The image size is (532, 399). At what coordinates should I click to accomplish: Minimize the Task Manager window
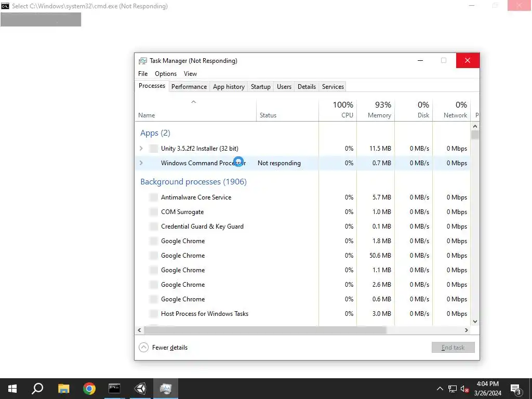(420, 60)
